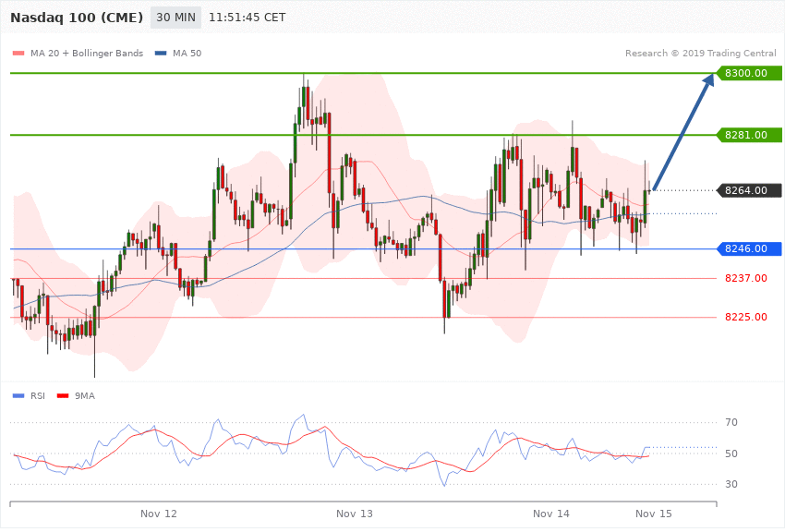Click the MA 50 legend label

pos(187,53)
